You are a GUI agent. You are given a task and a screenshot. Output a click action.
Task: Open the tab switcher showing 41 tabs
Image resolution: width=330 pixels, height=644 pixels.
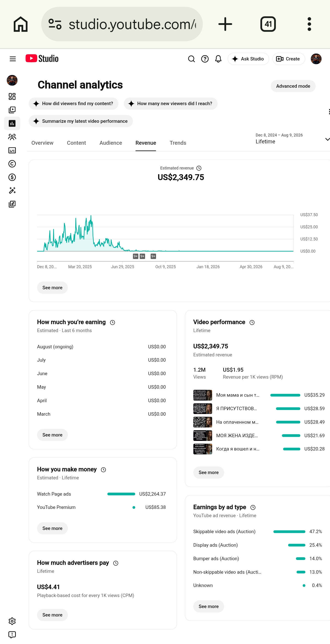(x=268, y=24)
